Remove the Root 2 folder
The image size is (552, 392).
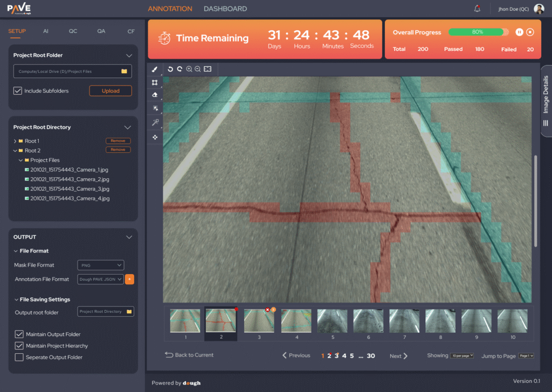[x=118, y=150]
